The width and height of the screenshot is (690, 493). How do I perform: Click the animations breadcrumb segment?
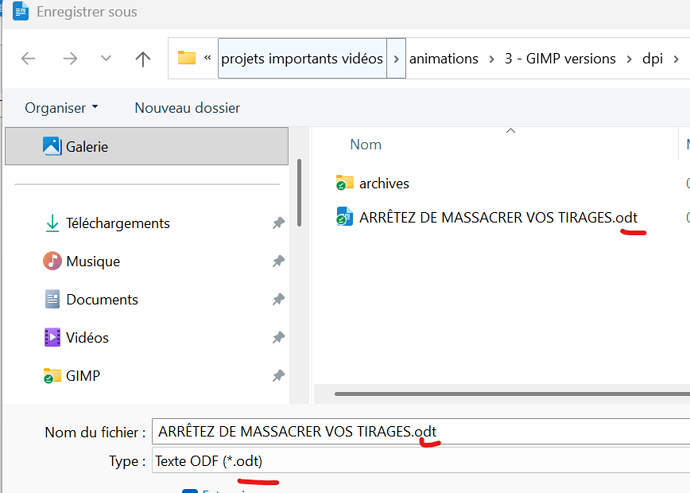444,58
